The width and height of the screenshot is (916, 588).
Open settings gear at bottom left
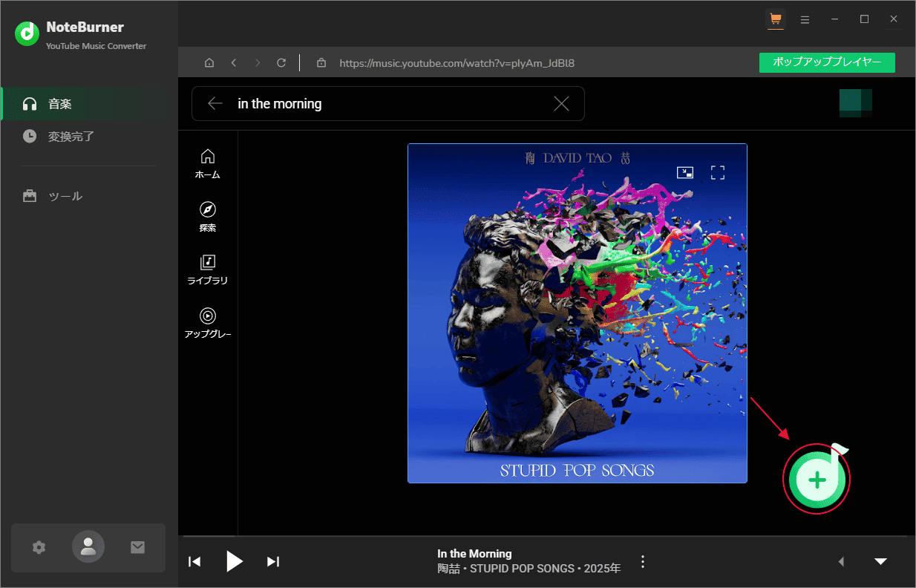[39, 547]
